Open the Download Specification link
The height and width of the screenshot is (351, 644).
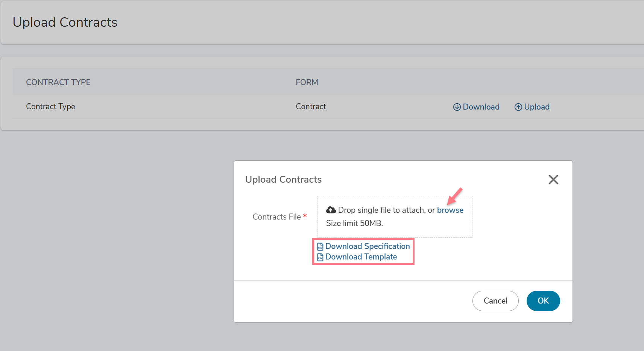coord(368,246)
